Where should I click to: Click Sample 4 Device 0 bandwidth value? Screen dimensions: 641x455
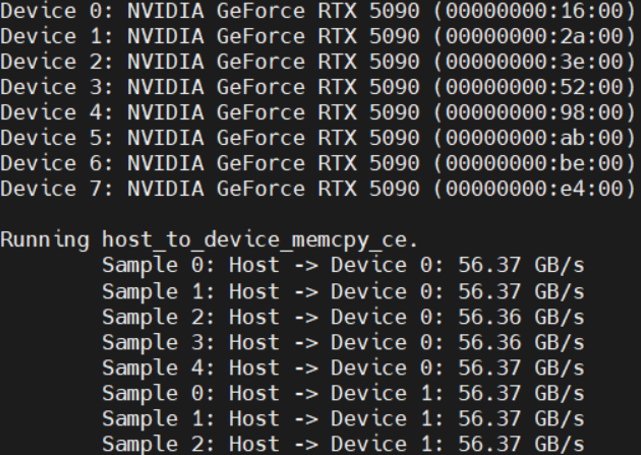521,368
